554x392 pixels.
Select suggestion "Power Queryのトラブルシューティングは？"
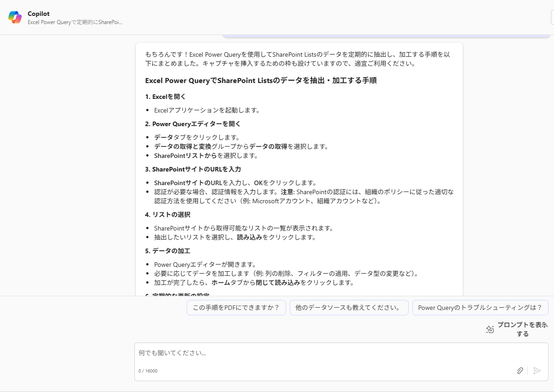coord(480,308)
